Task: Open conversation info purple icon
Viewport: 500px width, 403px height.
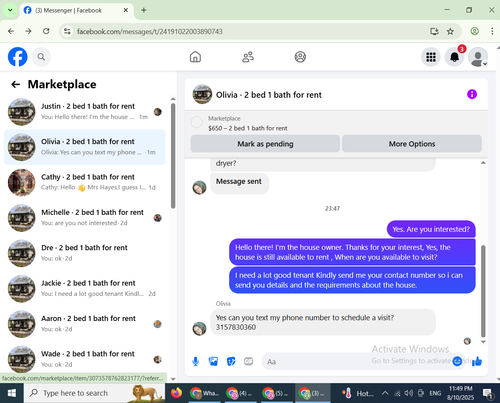Action: (472, 94)
